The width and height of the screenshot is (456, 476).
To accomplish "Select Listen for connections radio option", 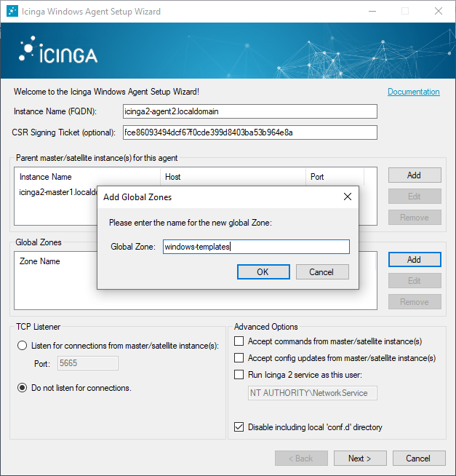I will click(x=23, y=346).
